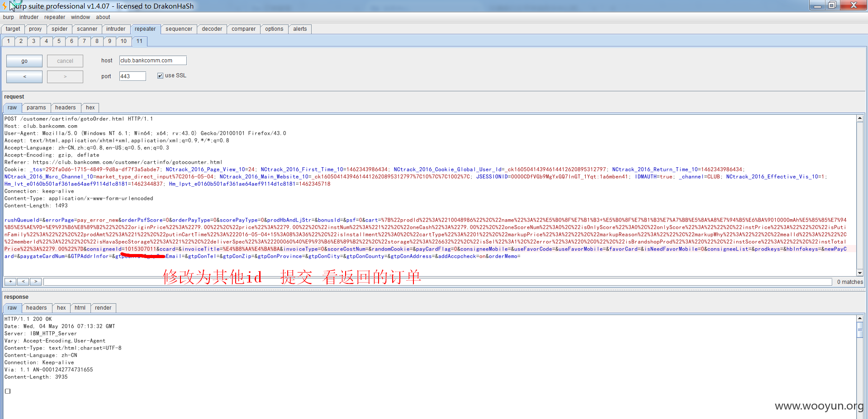Click the port input field

(133, 76)
